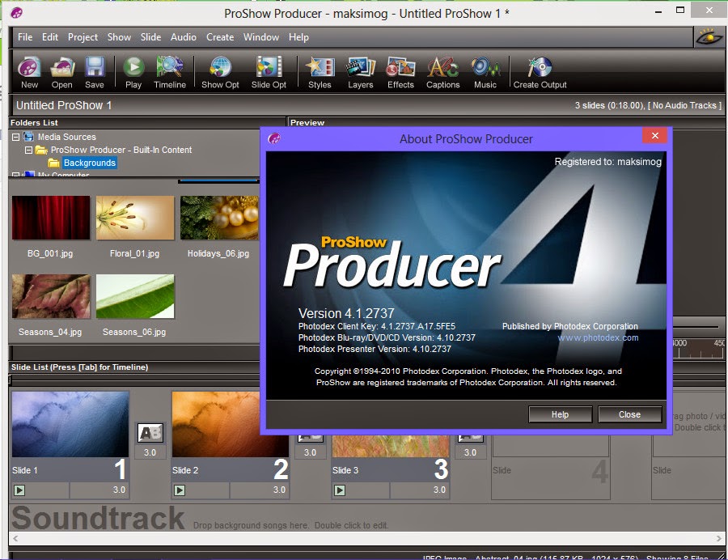Viewport: 728px width, 560px height.
Task: Select the Media Sources tree item
Action: click(67, 137)
